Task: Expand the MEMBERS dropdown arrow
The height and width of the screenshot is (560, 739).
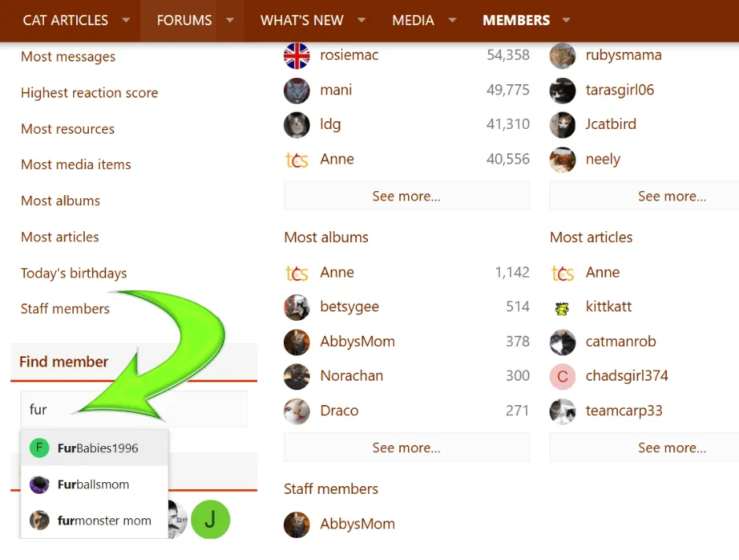Action: point(566,20)
